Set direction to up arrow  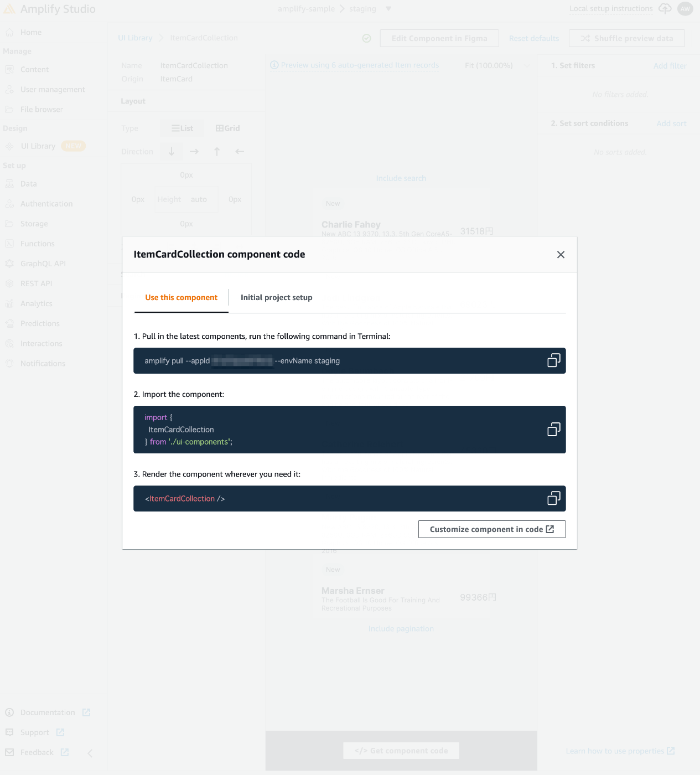pyautogui.click(x=217, y=151)
